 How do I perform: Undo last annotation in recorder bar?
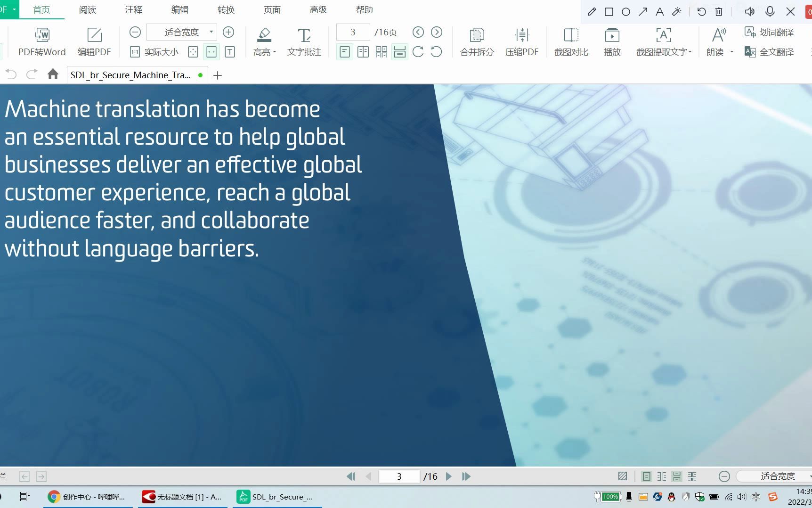(x=702, y=12)
